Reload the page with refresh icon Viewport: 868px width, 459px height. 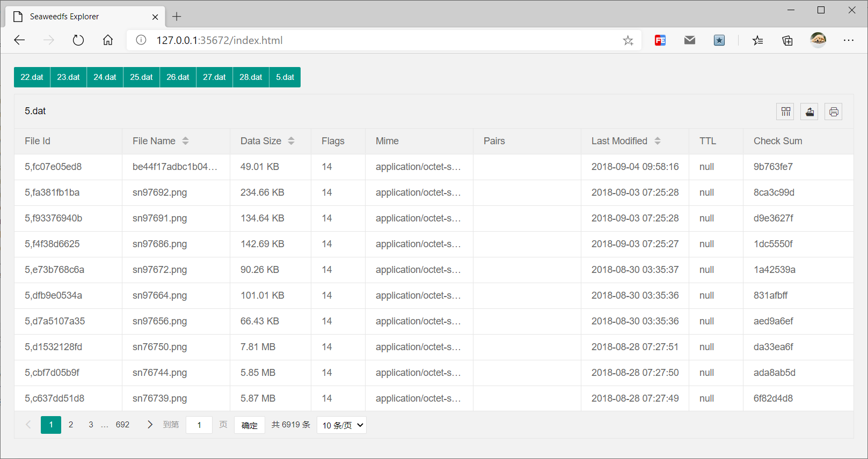click(x=78, y=40)
